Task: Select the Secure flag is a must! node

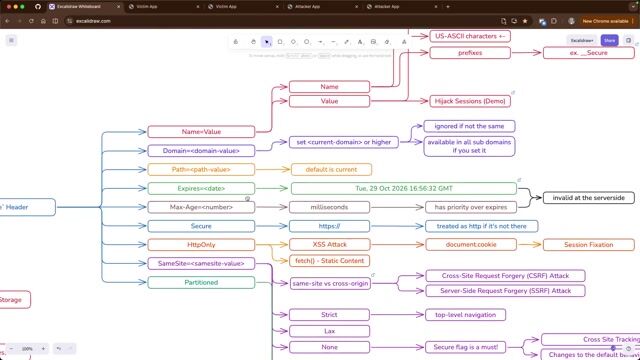Action: [x=465, y=347]
